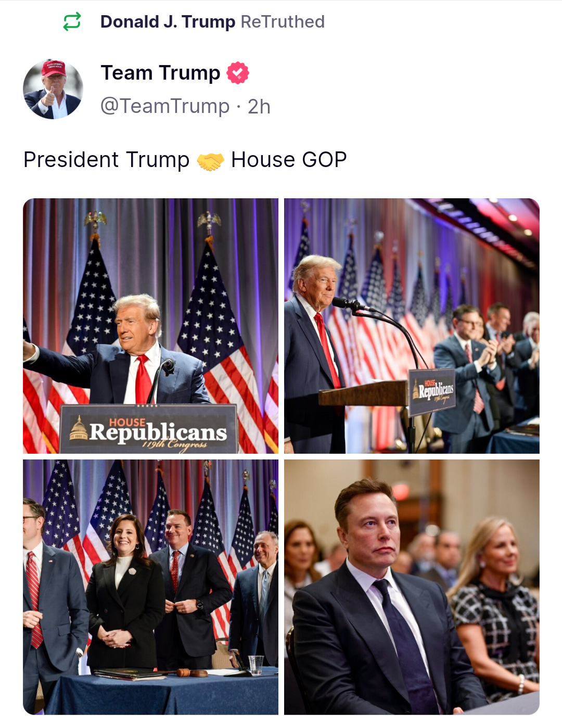Click the gray ReTruthed label
This screenshot has height=728, width=562.
coord(283,22)
